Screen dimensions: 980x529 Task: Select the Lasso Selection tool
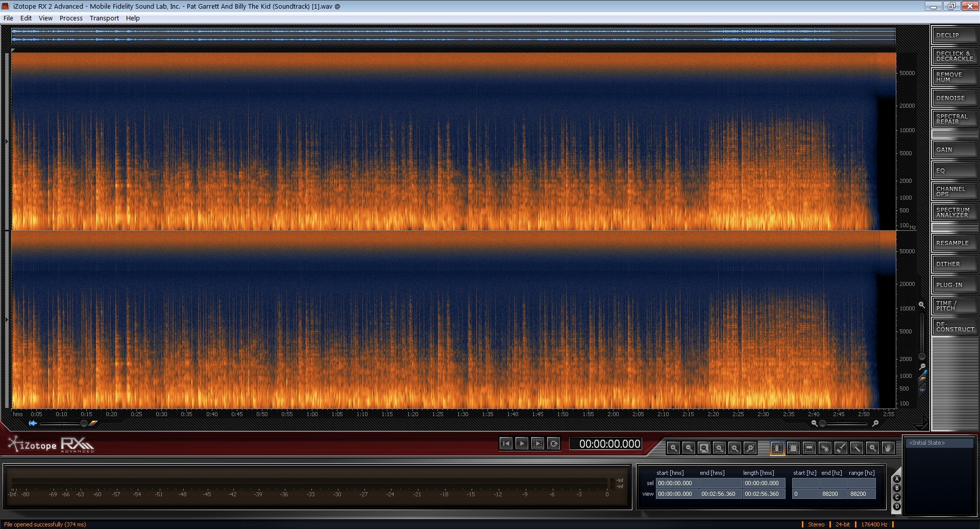click(x=825, y=448)
